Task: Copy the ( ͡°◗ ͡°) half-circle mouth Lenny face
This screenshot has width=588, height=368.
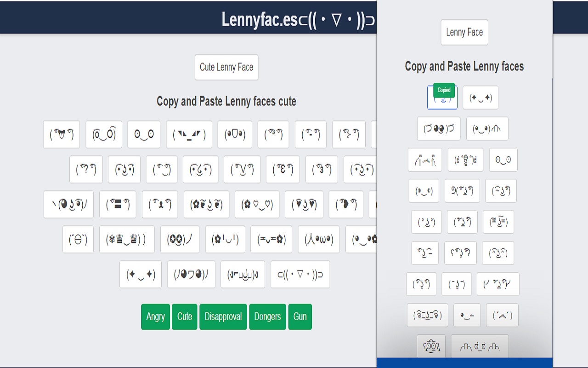Action: 346,204
